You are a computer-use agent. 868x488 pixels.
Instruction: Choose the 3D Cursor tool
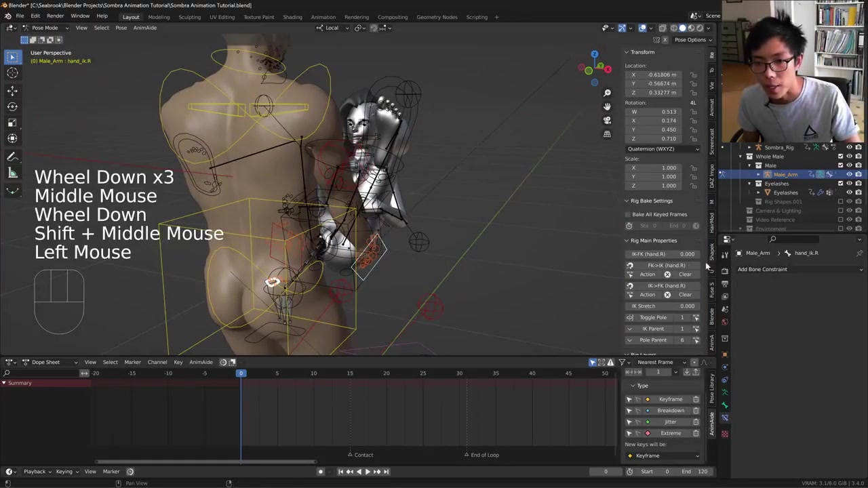[12, 73]
